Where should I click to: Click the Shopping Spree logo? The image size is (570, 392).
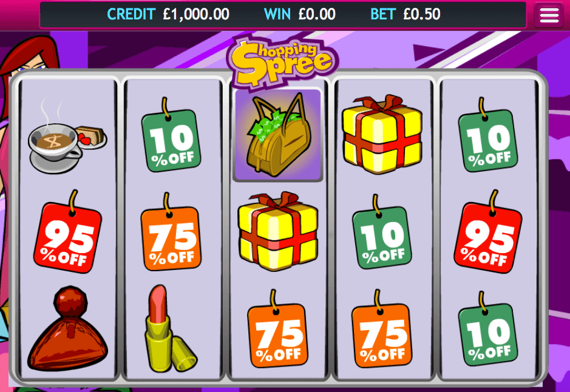282,62
